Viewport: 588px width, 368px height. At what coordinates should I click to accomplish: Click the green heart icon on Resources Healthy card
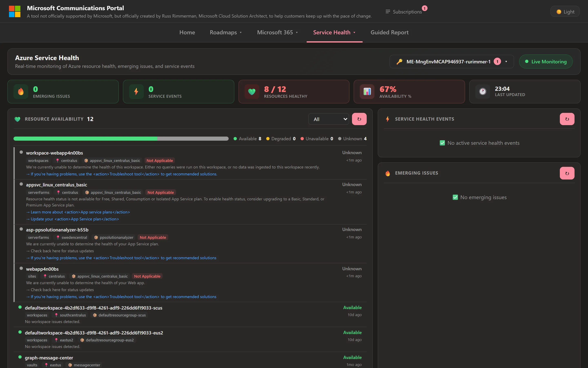coord(252,92)
